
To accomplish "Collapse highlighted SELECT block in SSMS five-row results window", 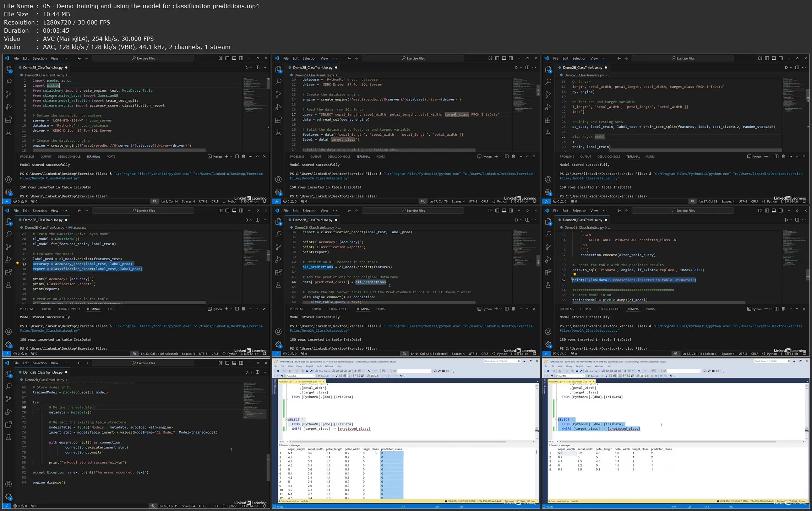I will click(556, 420).
